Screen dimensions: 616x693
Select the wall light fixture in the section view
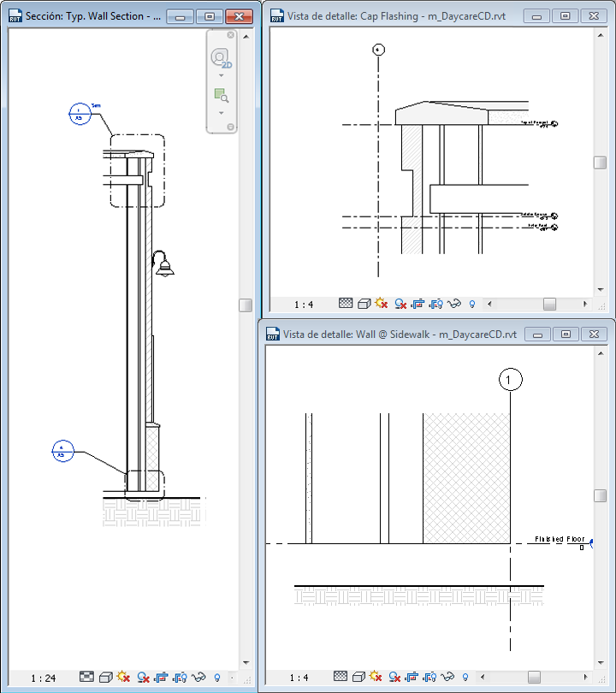[163, 264]
